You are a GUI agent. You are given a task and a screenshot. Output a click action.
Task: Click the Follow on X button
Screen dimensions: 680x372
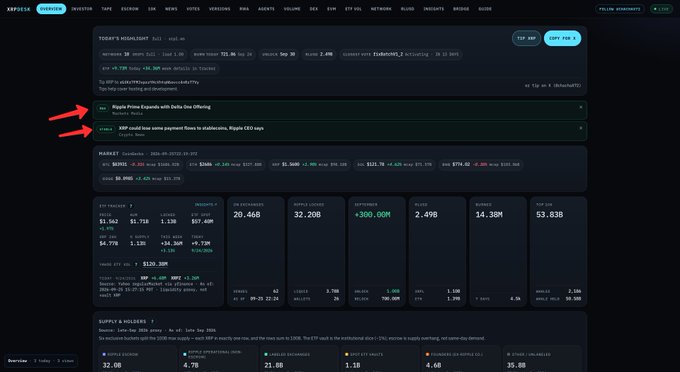click(620, 9)
